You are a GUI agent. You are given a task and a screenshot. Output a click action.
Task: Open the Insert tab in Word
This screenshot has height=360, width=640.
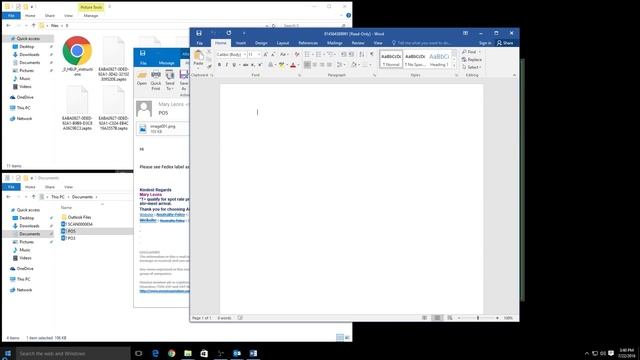[241, 43]
